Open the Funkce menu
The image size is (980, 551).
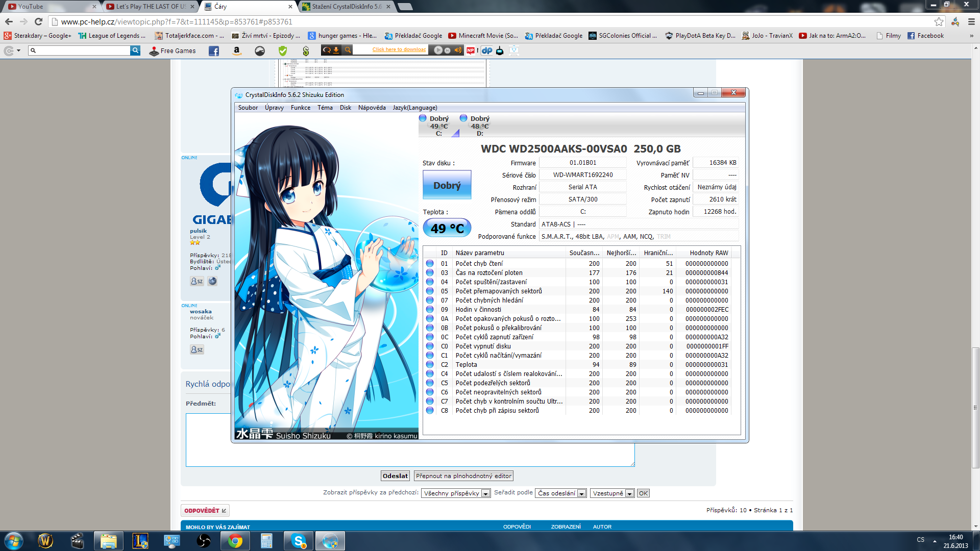301,108
